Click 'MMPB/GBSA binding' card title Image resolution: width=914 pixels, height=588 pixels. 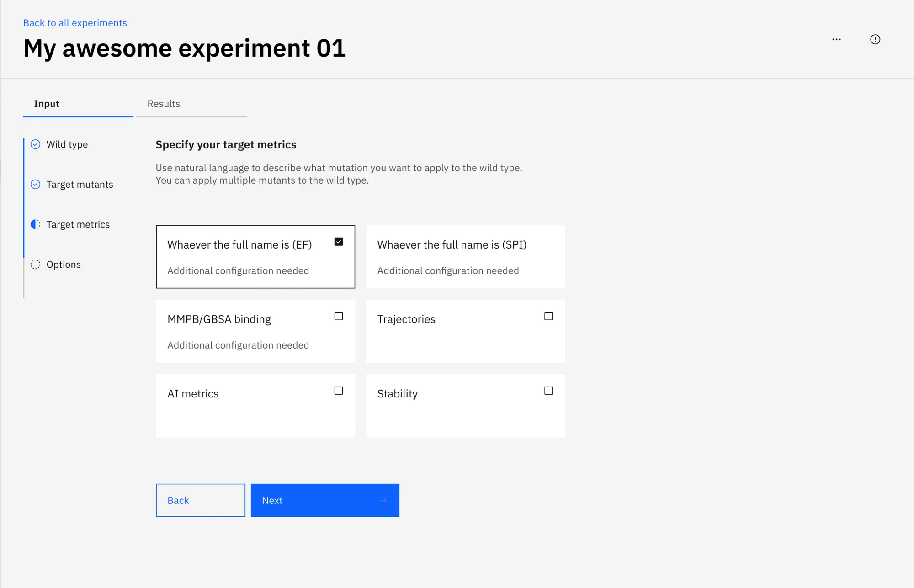click(219, 319)
